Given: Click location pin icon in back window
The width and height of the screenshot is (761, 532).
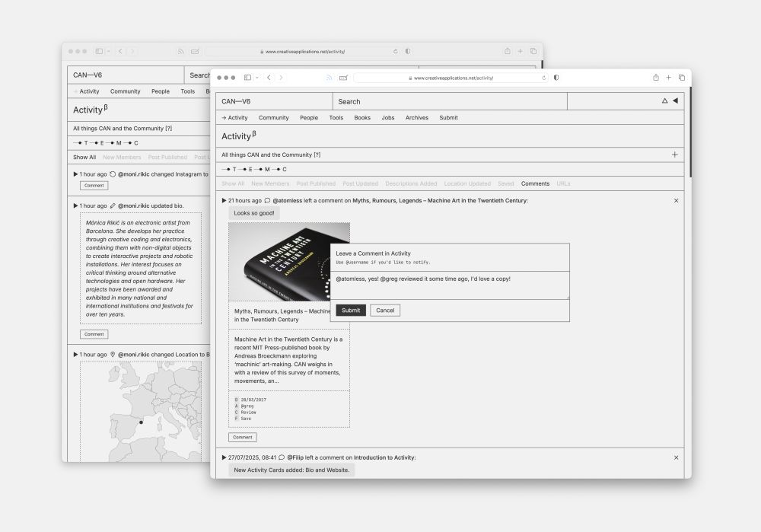Looking at the screenshot, I should (x=113, y=355).
